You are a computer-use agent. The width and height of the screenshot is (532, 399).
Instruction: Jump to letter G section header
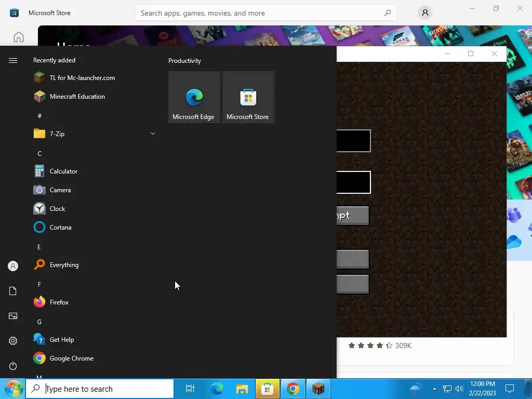coord(39,322)
